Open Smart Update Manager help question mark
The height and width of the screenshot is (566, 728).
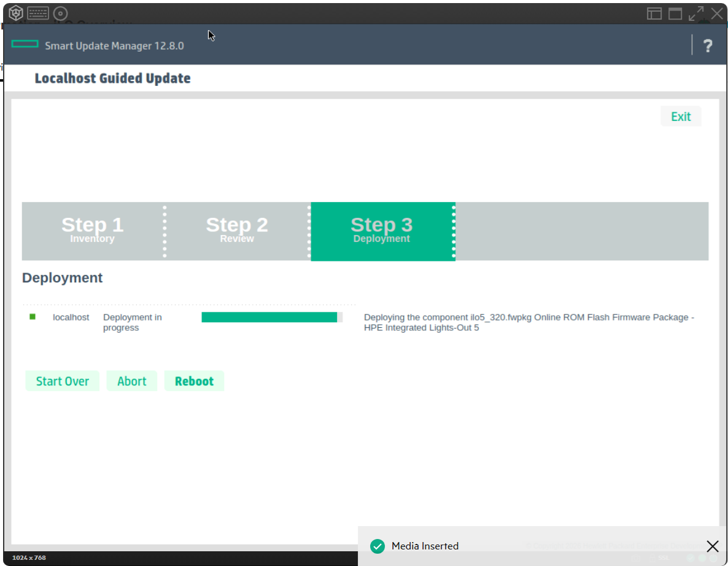(x=708, y=45)
